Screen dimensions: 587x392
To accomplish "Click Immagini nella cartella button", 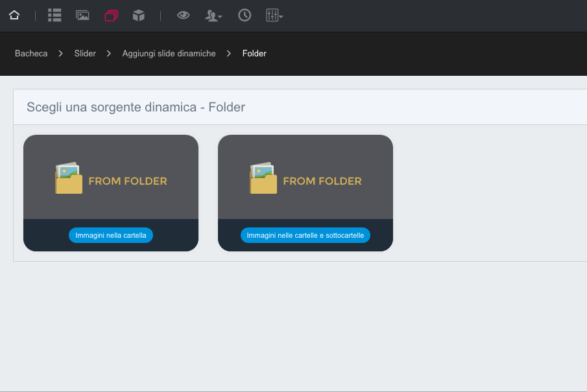I will click(x=111, y=235).
